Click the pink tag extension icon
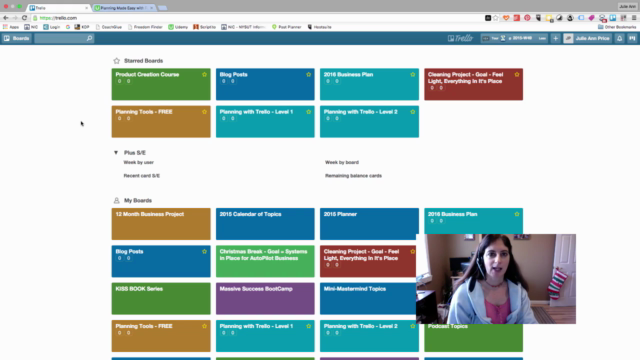 coord(591,18)
